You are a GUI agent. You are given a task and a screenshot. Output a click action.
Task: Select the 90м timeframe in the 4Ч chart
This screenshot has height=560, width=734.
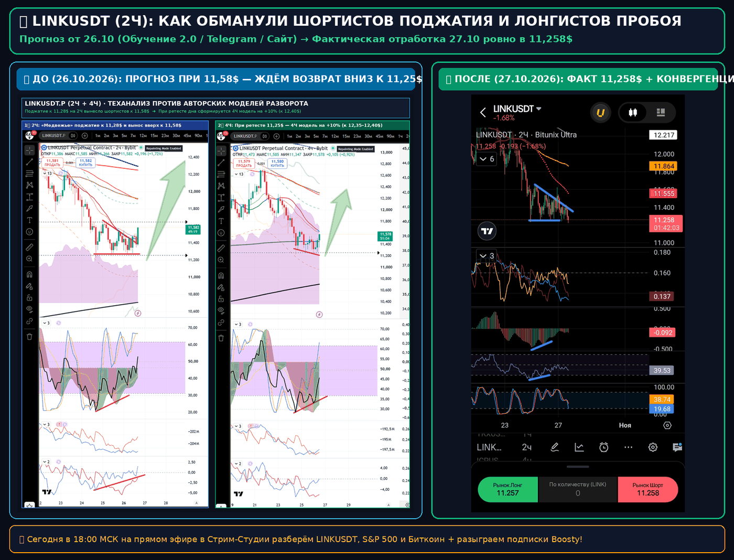390,136
